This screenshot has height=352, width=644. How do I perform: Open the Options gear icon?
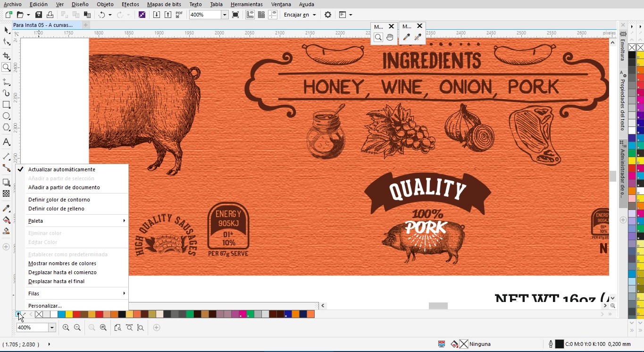328,15
